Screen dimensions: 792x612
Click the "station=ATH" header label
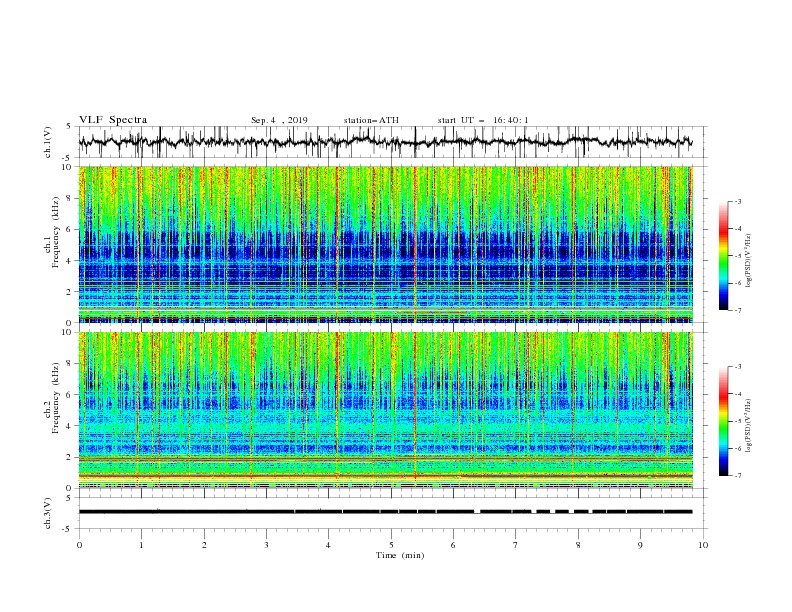[371, 120]
